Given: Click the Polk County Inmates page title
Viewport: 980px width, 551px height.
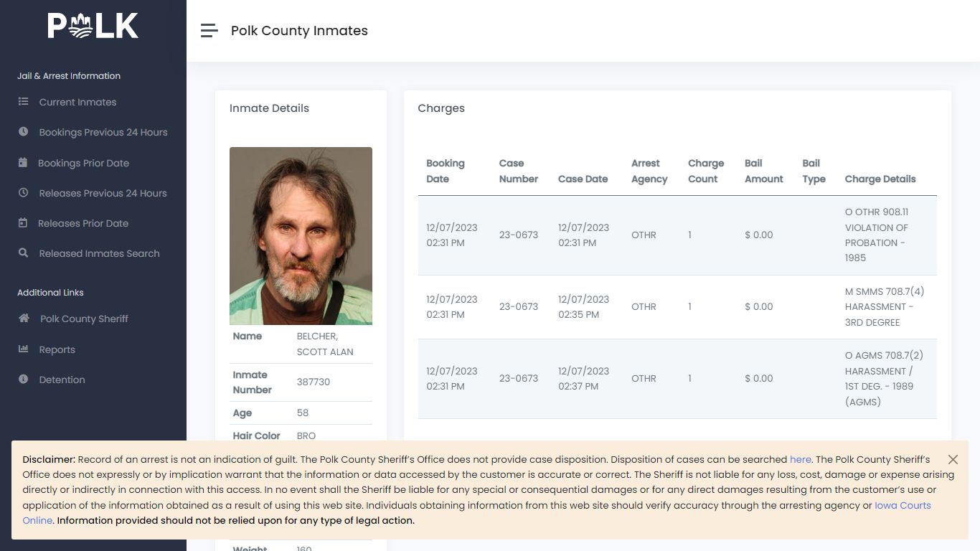Looking at the screenshot, I should 299,30.
